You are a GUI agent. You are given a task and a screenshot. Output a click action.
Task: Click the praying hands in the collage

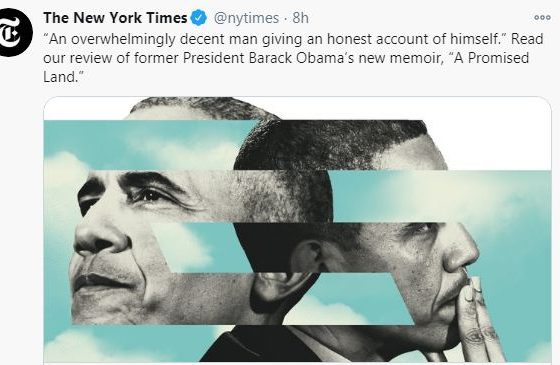(x=477, y=318)
